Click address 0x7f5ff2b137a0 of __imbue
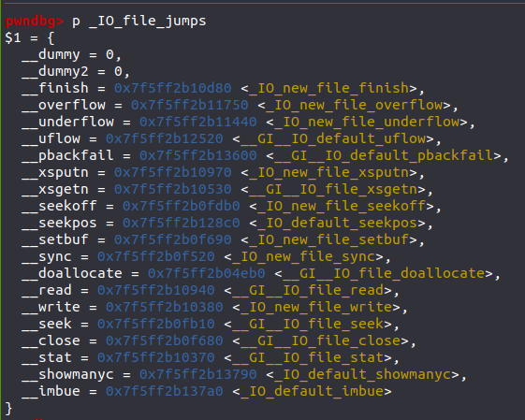The height and width of the screenshot is (420, 525). [165, 391]
